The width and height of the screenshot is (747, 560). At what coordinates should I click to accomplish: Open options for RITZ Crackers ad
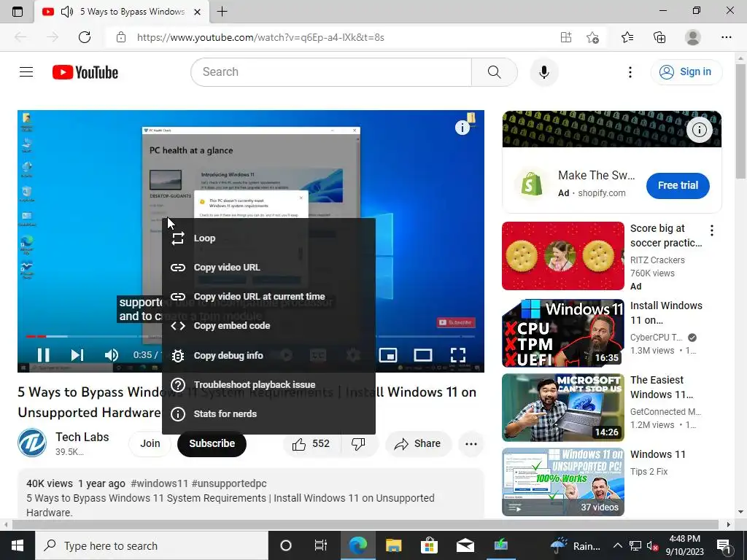coord(712,230)
